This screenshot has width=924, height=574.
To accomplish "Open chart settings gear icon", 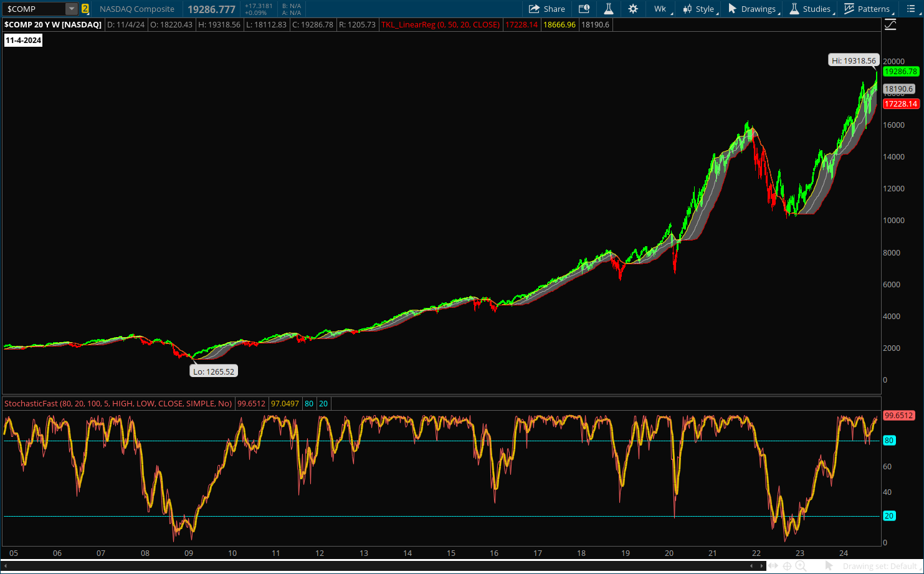I will click(633, 9).
